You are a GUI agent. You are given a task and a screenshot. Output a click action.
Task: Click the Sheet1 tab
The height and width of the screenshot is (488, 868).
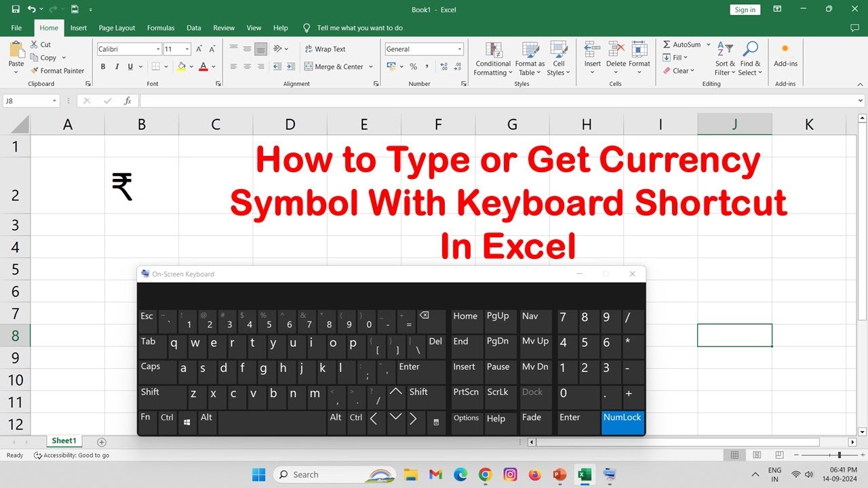(x=64, y=441)
